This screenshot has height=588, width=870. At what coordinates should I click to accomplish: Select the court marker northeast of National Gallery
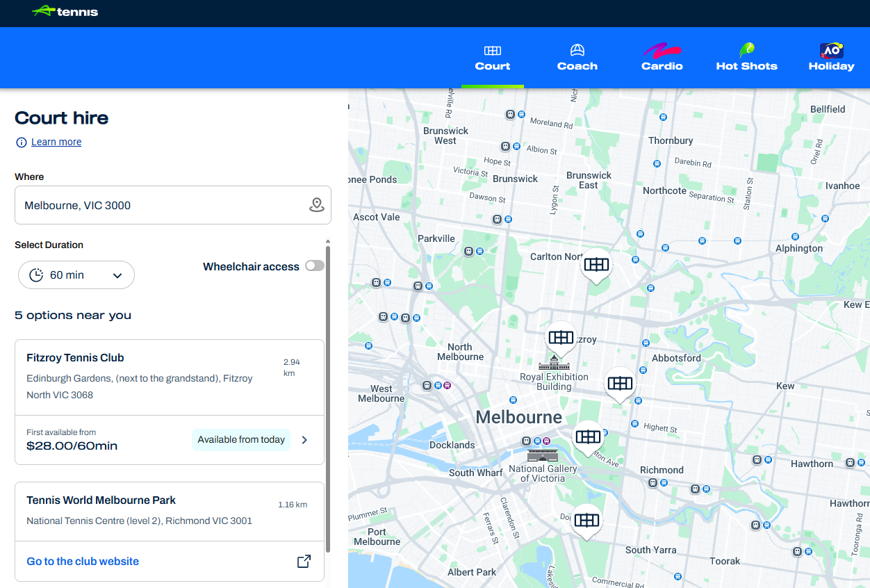tap(588, 437)
